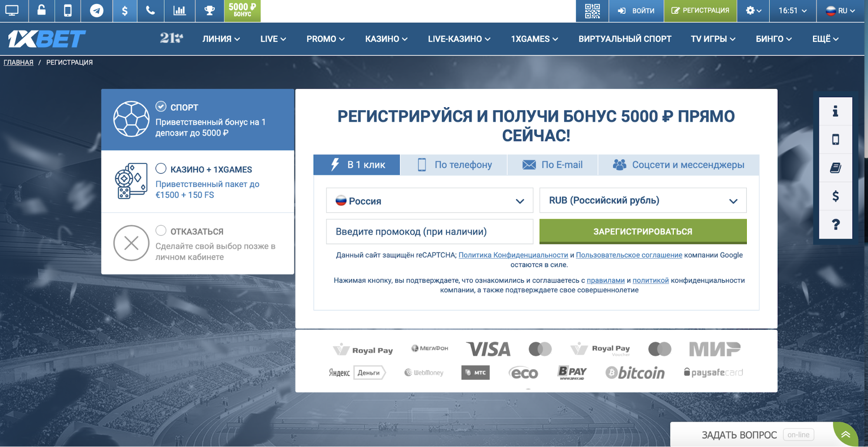Click the mobile phone icon in right sidebar
The height and width of the screenshot is (447, 868).
click(835, 139)
